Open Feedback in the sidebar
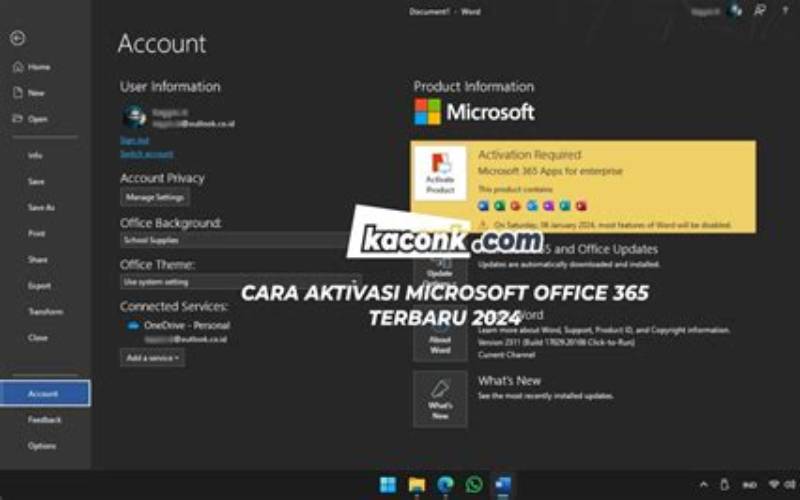This screenshot has height=500, width=800. tap(44, 420)
